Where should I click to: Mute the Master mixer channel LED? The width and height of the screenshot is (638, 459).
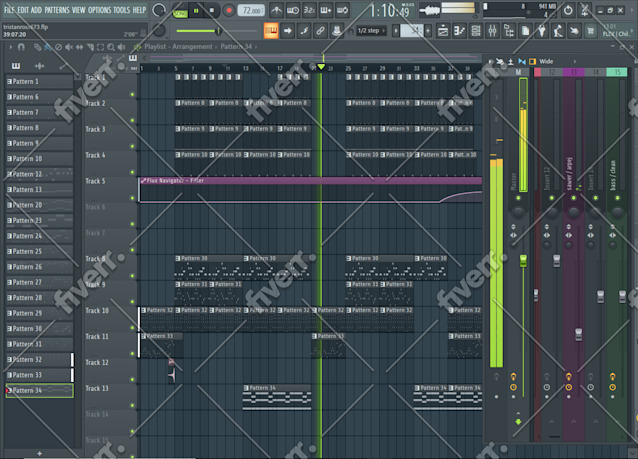pyautogui.click(x=518, y=198)
